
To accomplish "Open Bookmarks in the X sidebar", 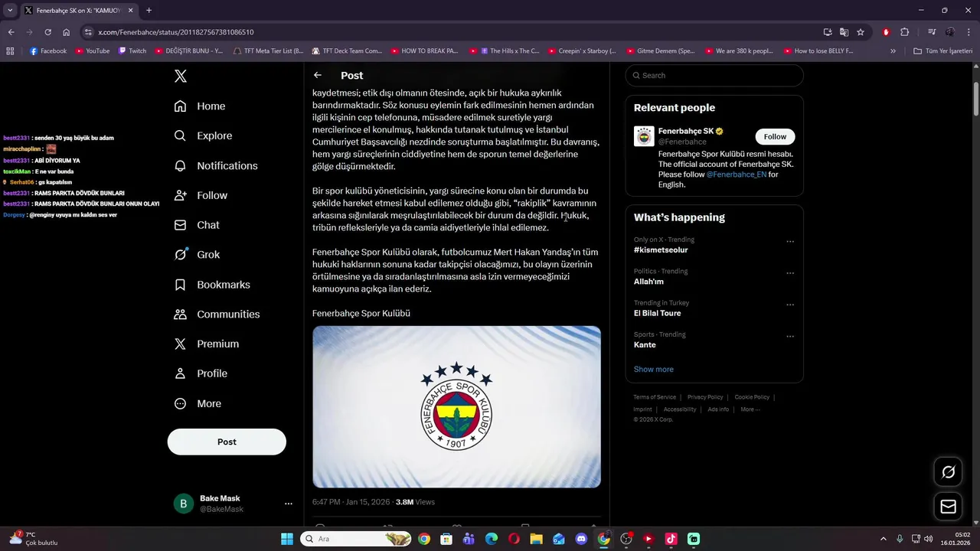I will click(212, 285).
